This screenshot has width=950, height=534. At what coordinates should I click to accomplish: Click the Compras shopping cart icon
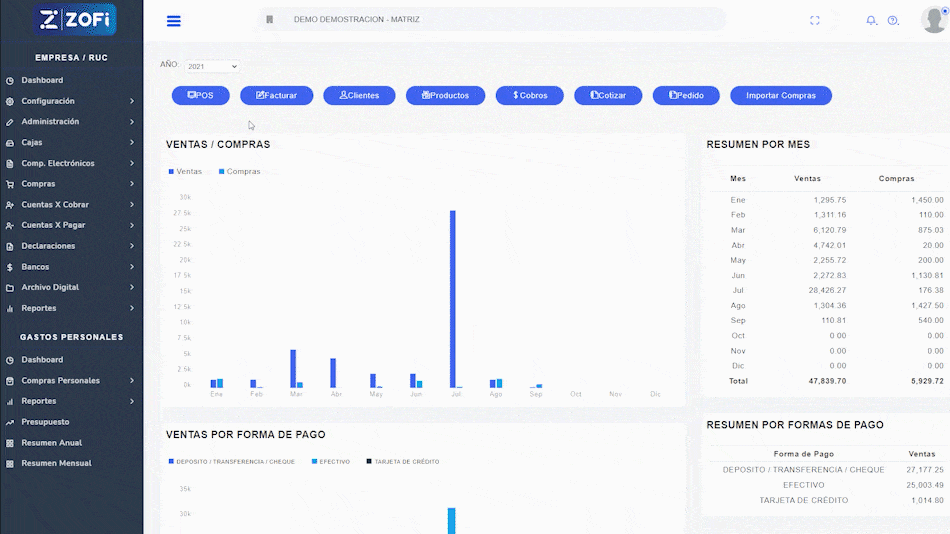(x=9, y=184)
